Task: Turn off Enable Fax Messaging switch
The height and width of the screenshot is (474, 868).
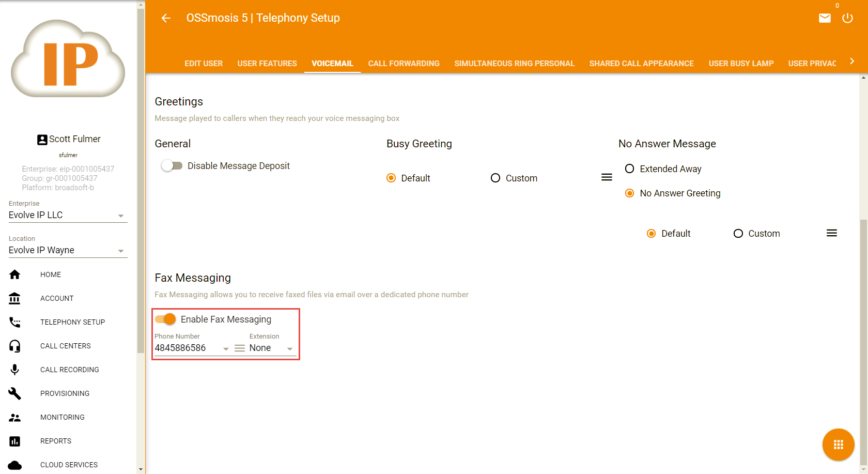Action: click(166, 319)
